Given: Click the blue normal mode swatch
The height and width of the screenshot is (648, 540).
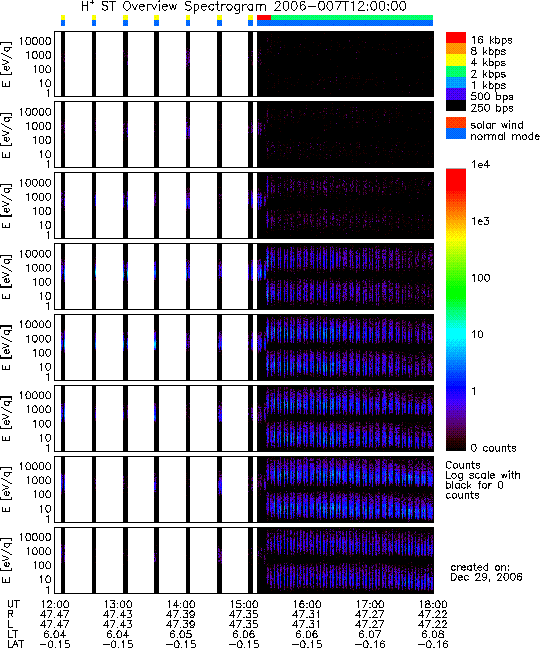Looking at the screenshot, I should click(456, 133).
